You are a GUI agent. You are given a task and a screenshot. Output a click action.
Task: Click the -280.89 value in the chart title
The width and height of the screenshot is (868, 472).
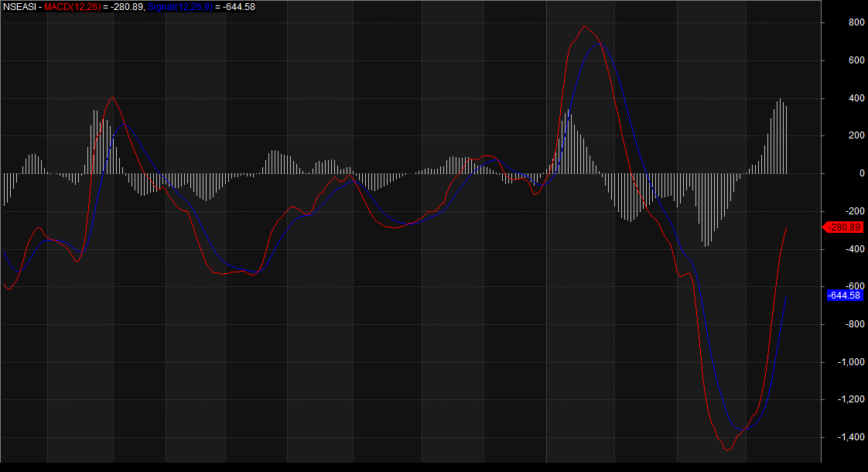point(127,7)
